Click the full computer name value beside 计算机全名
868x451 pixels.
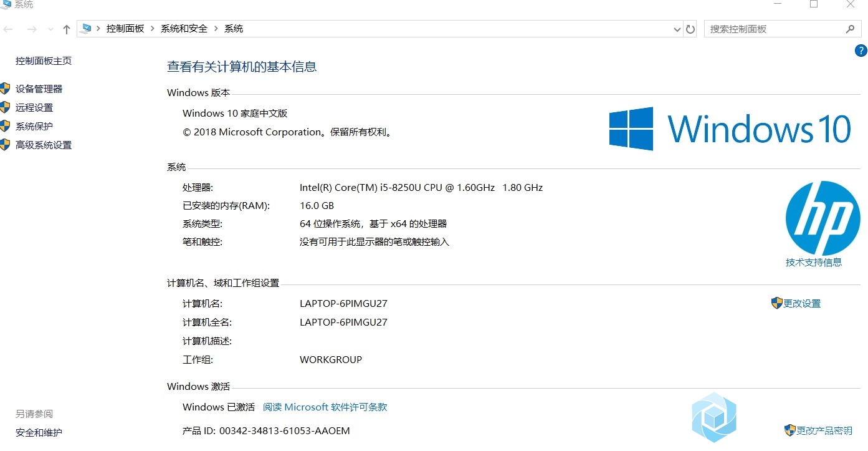coord(343,322)
